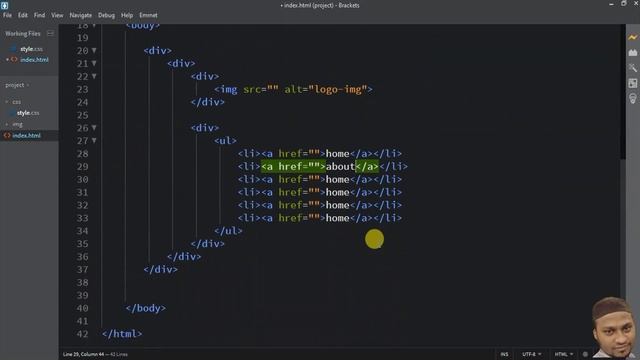The width and height of the screenshot is (640, 360).
Task: Open the HTML language mode dropdown
Action: tap(564, 354)
